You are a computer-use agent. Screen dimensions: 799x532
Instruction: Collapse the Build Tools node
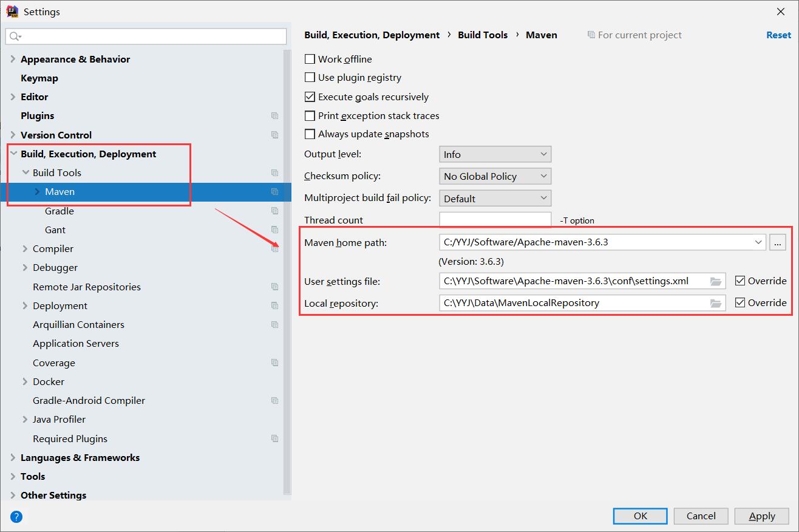pos(25,172)
